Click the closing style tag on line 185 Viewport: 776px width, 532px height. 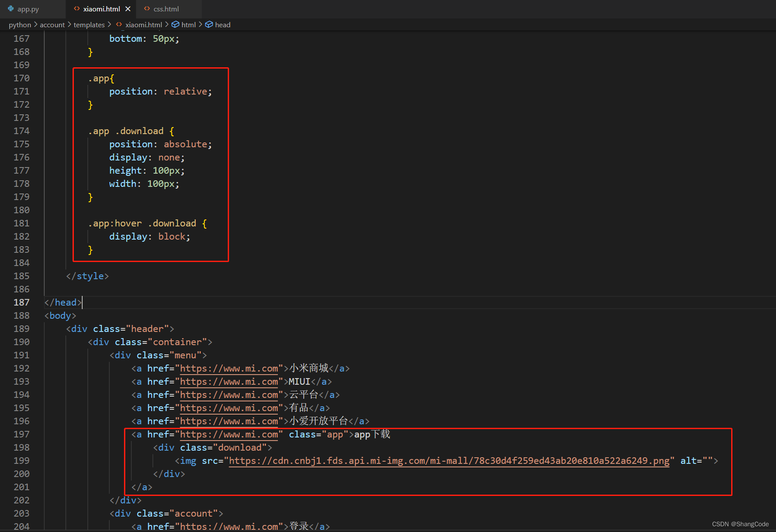click(x=87, y=276)
